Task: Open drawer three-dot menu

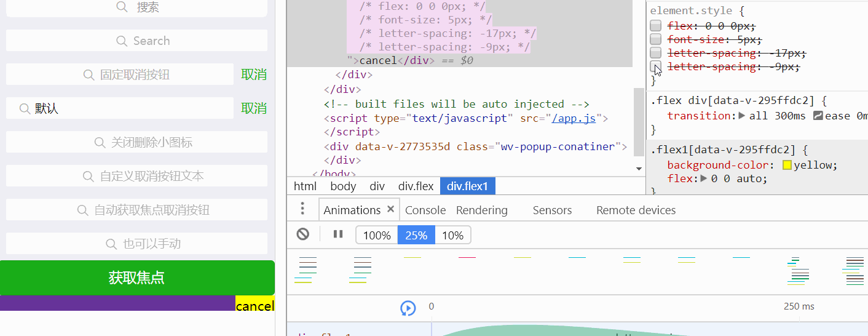Action: (x=302, y=209)
